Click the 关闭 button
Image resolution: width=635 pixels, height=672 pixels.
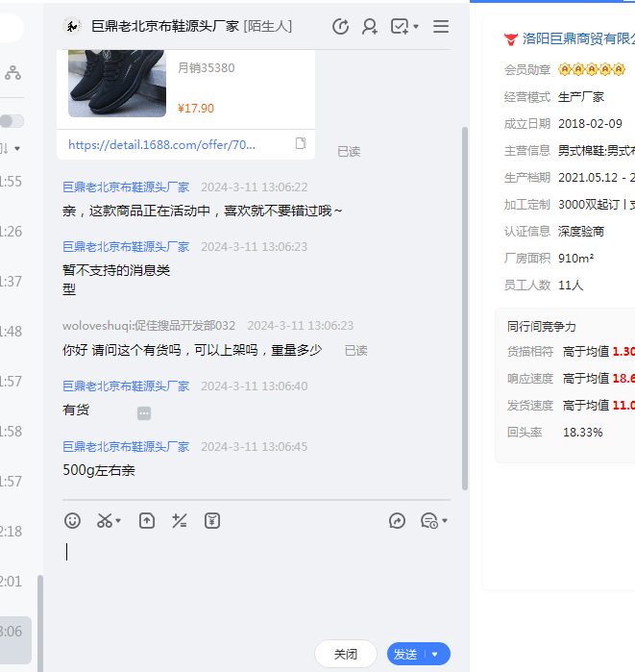(345, 654)
